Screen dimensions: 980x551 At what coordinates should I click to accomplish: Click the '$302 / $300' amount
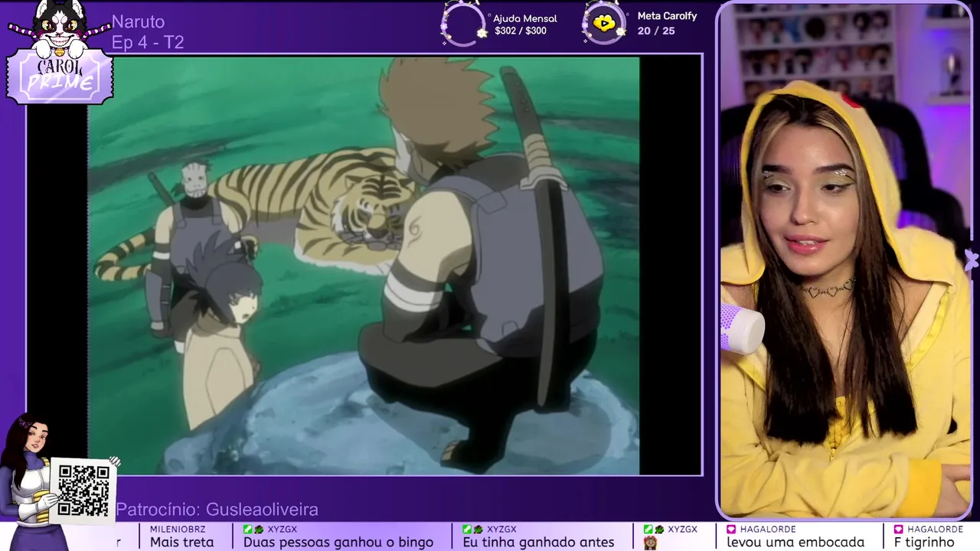pyautogui.click(x=521, y=31)
